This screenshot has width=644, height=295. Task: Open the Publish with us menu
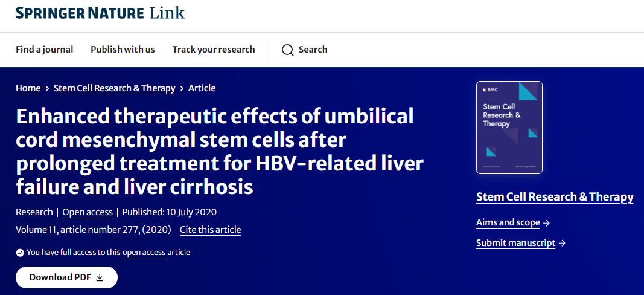(123, 50)
